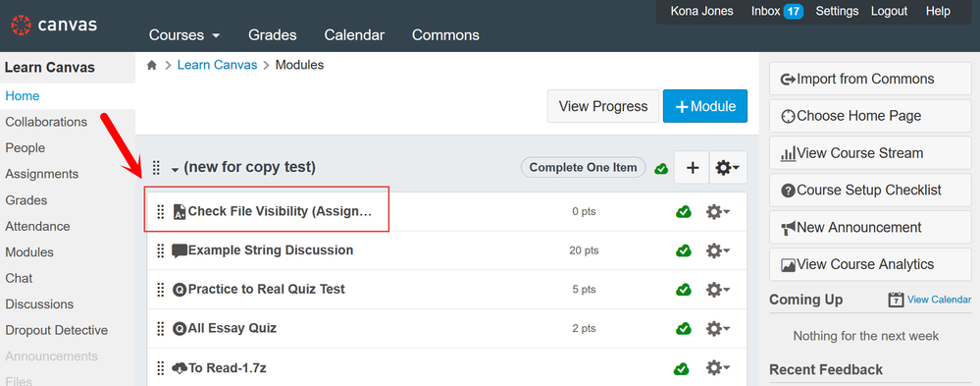Toggle published state of the module header

coord(661,168)
